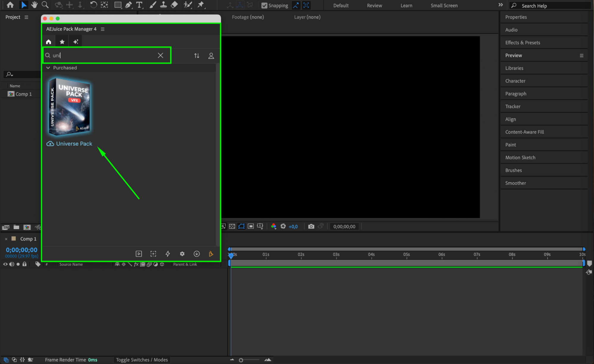Click the timeline zoom slider
The width and height of the screenshot is (594, 364).
coord(241,360)
